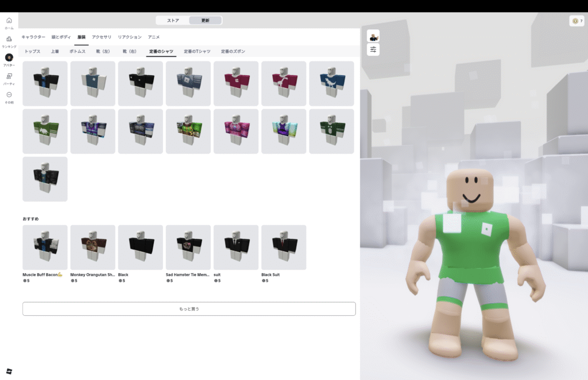Switch to the ストア (Store) toggle
The width and height of the screenshot is (588, 380).
pyautogui.click(x=173, y=21)
